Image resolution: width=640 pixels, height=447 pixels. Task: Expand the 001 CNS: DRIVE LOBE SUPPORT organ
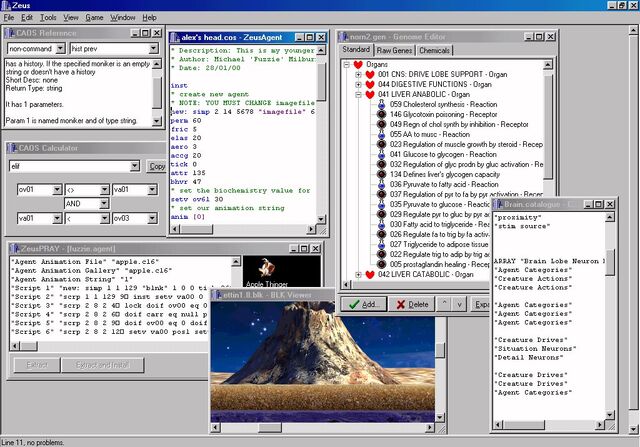pos(358,74)
